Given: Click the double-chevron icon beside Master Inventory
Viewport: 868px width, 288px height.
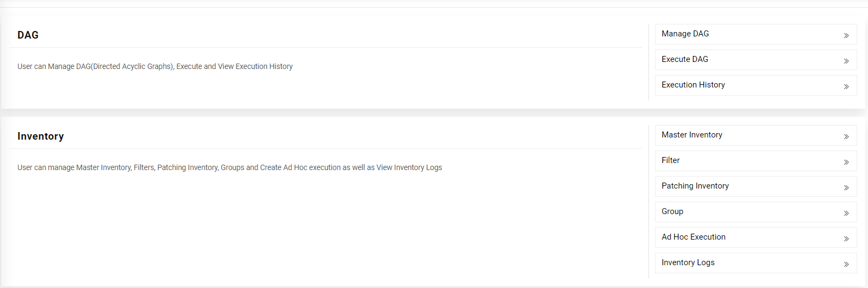Looking at the screenshot, I should coord(846,136).
